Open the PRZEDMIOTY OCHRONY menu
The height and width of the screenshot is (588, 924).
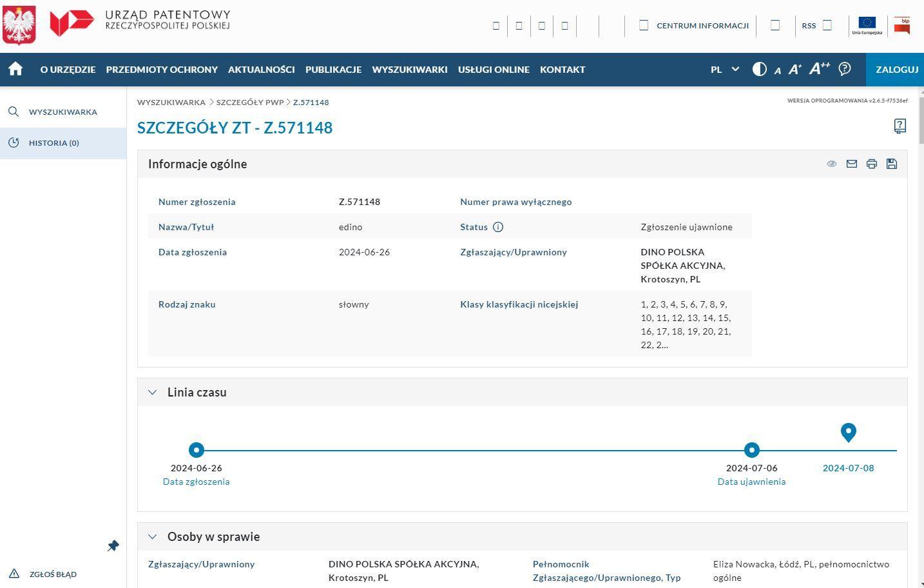162,69
